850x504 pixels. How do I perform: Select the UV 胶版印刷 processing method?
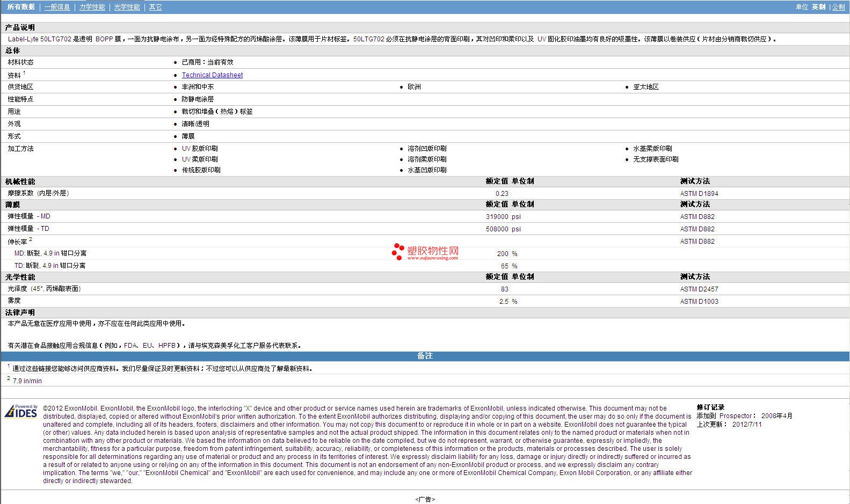(x=200, y=149)
